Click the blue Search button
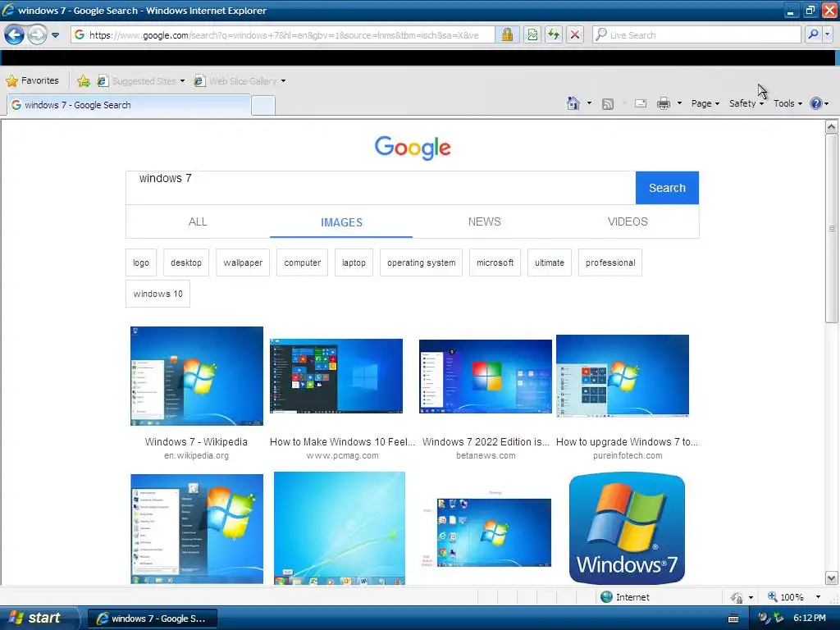The height and width of the screenshot is (630, 840). pos(667,188)
